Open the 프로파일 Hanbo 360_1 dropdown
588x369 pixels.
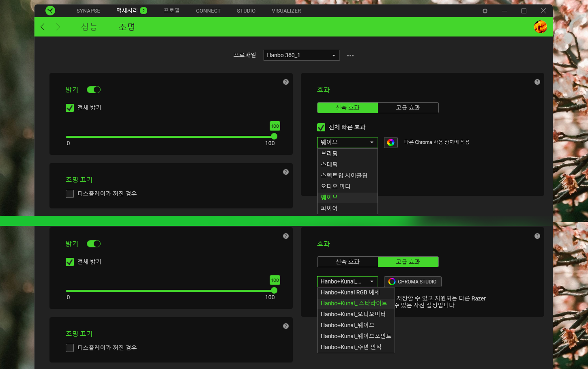pyautogui.click(x=302, y=55)
